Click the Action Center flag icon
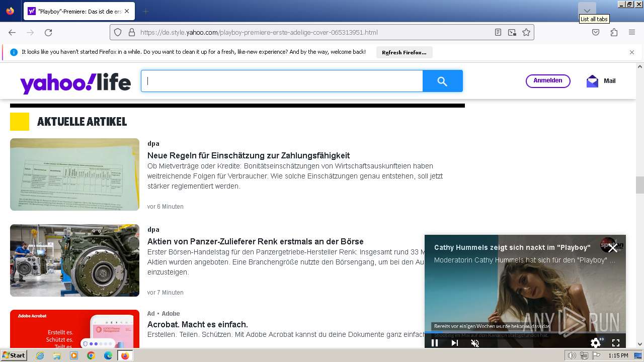The image size is (644, 362). [596, 355]
